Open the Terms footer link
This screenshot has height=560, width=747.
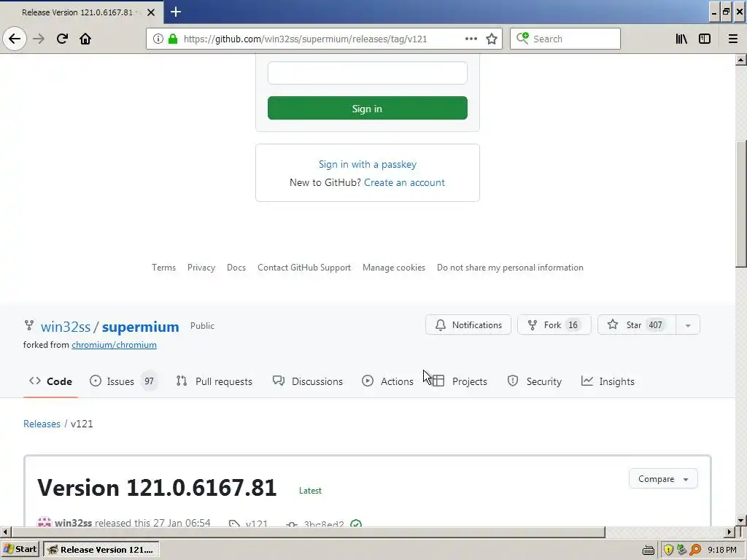point(164,268)
